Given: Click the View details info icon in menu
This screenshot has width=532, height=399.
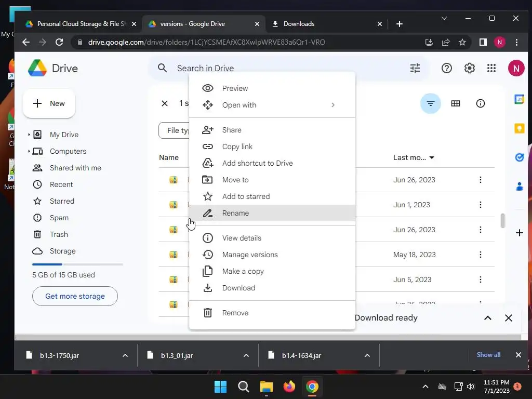Looking at the screenshot, I should [208, 238].
